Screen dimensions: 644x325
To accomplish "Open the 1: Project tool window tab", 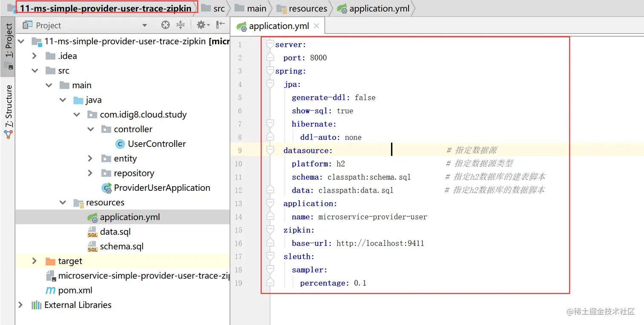I will 8,46.
